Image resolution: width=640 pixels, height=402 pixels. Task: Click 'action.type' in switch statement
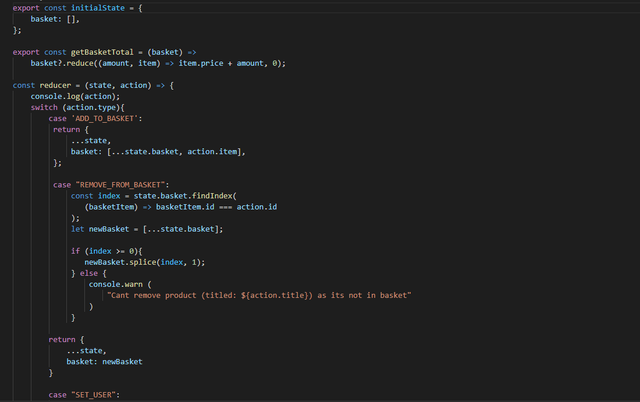(x=91, y=107)
